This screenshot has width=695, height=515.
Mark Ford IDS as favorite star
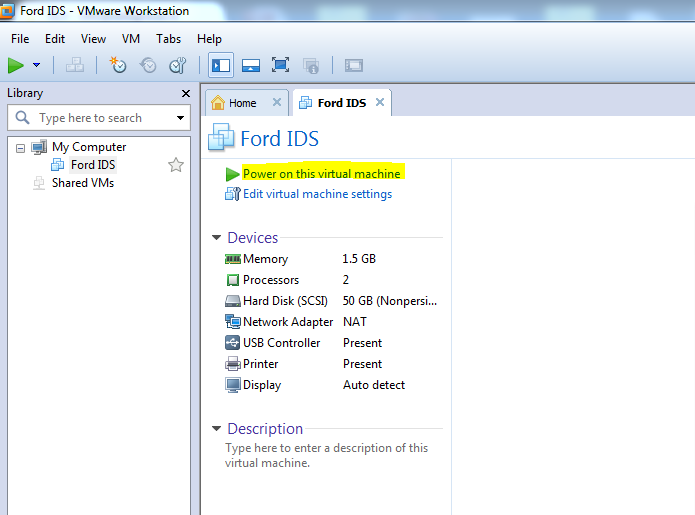tap(176, 165)
